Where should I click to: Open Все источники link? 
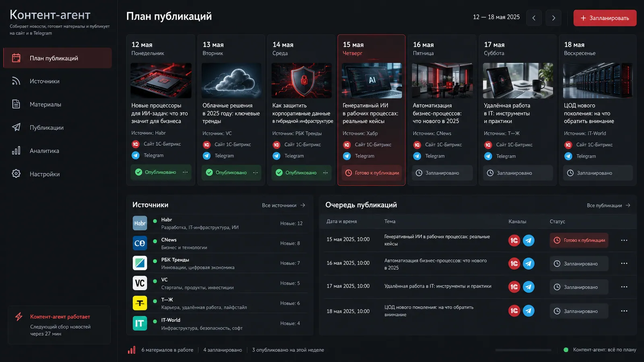tap(283, 205)
